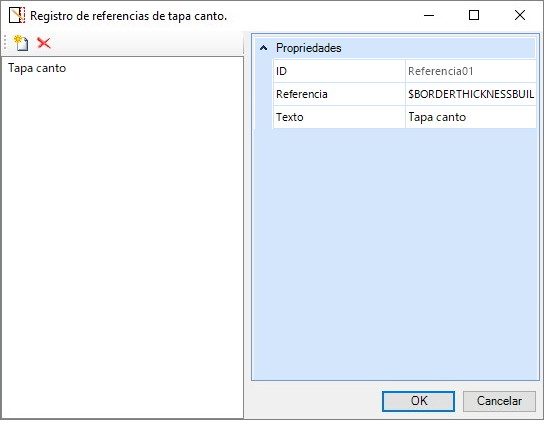
Task: Select the Tapa canto list entry
Action: 37,68
